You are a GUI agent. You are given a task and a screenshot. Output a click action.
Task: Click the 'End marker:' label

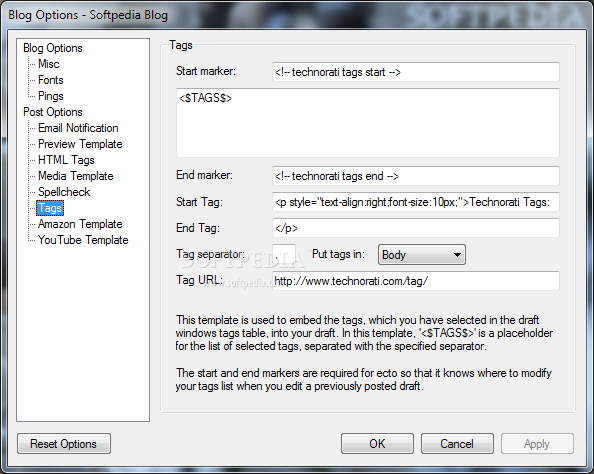tap(205, 175)
